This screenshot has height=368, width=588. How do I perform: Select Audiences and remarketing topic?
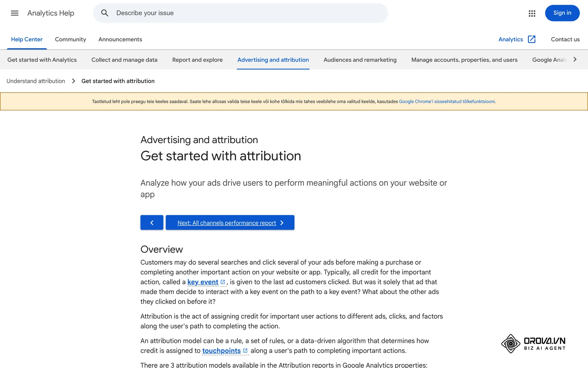[x=360, y=60]
